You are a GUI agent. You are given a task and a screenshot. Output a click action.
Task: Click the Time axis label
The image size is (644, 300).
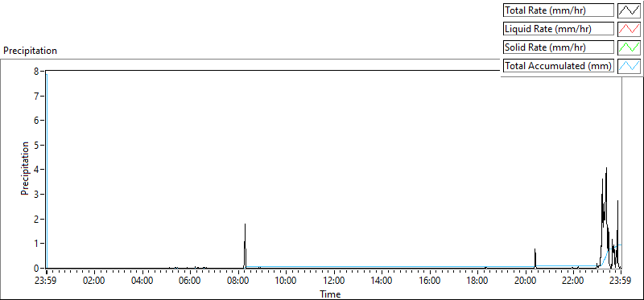[331, 294]
